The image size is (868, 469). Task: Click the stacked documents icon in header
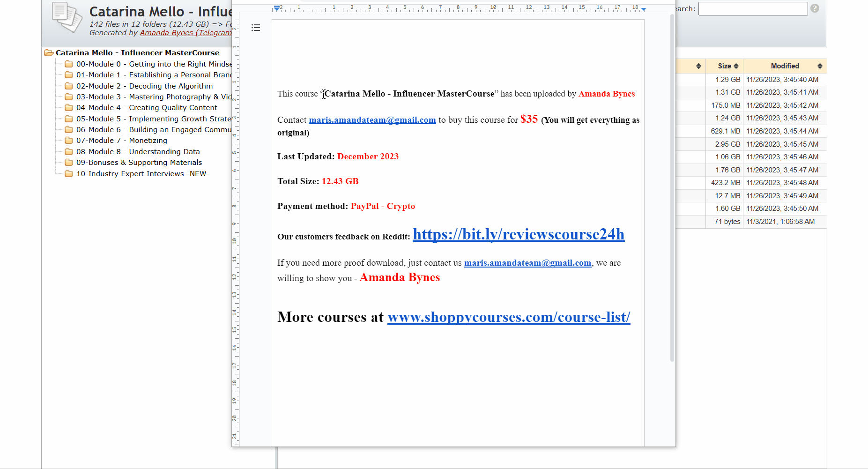coord(67,17)
